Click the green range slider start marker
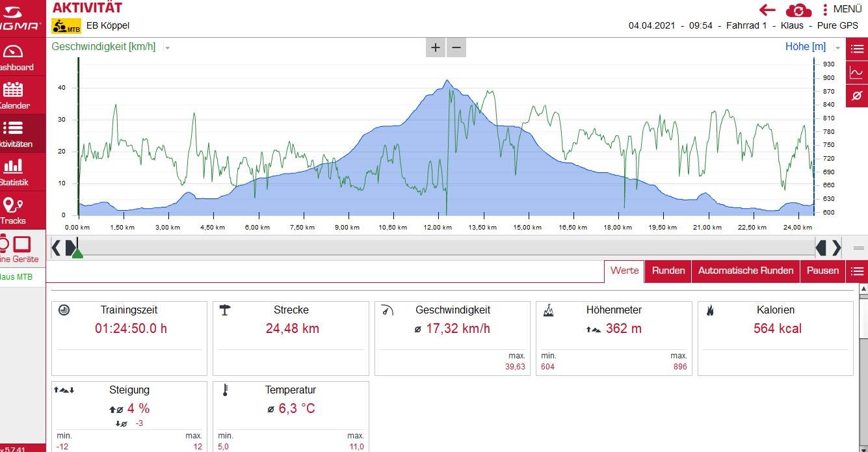Image resolution: width=868 pixels, height=452 pixels. 77,253
